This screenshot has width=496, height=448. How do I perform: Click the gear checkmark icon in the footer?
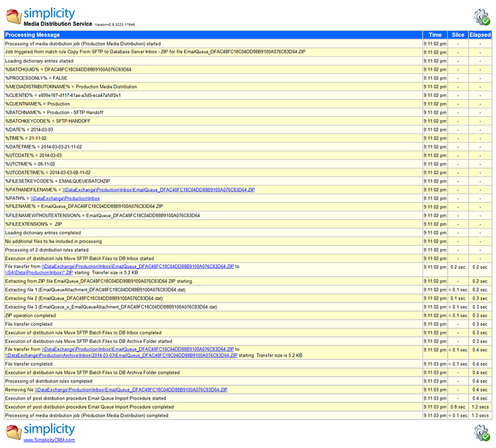point(481,433)
